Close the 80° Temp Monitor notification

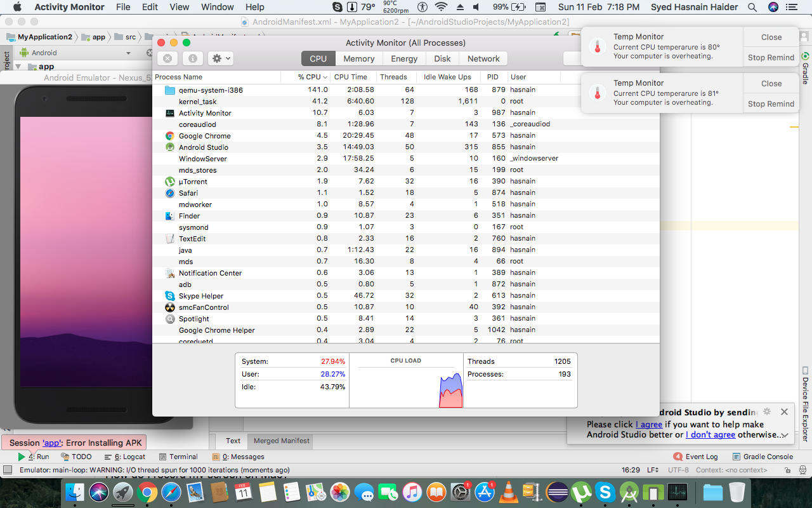[771, 37]
